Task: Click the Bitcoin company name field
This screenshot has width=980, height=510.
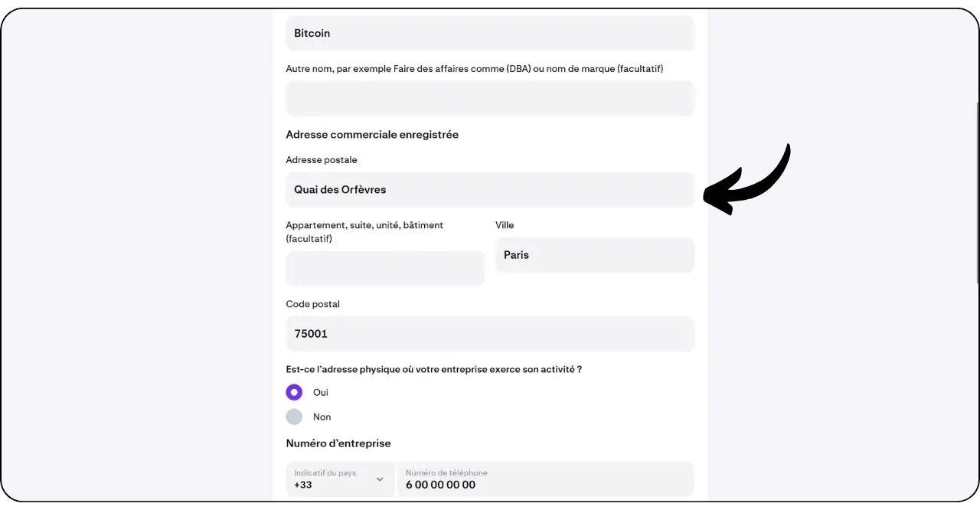Action: point(490,34)
